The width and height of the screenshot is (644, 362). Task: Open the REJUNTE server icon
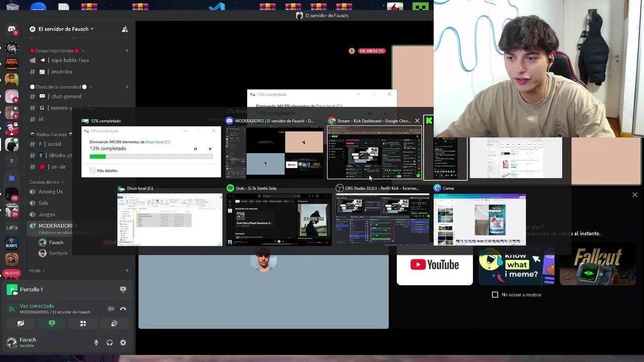click(x=12, y=243)
